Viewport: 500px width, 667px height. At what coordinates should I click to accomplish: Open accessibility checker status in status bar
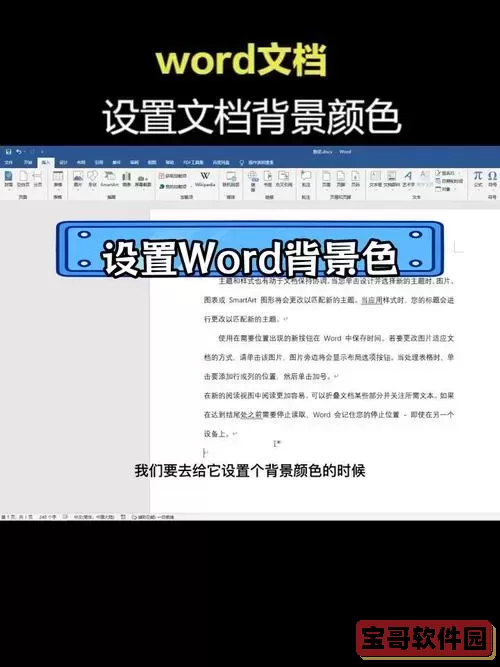[153, 517]
